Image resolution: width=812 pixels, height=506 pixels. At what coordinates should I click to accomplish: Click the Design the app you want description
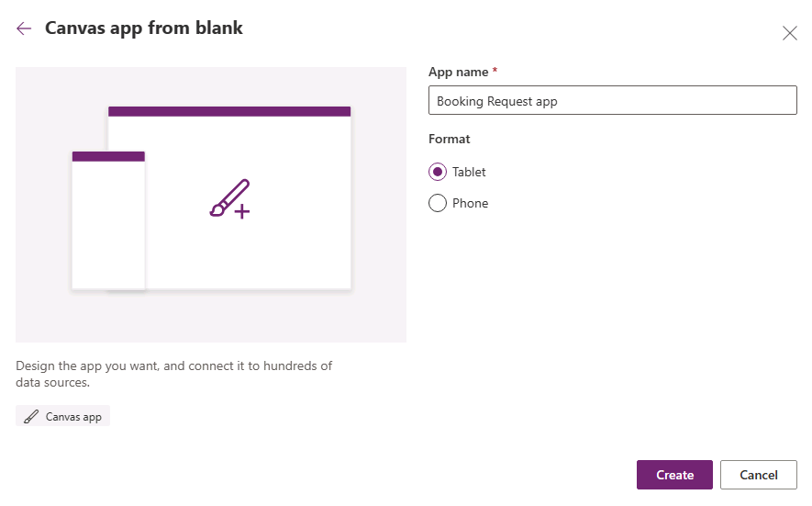tap(173, 374)
